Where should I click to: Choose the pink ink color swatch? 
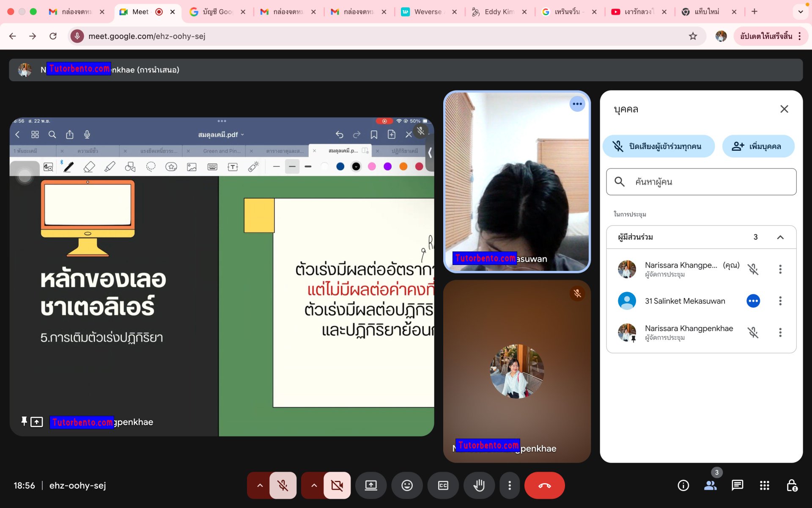click(x=372, y=167)
